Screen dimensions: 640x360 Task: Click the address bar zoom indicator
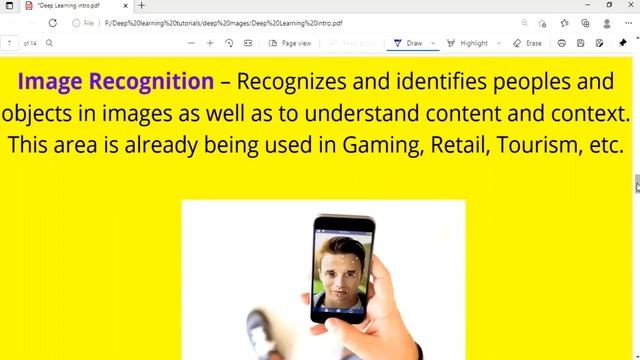tap(524, 23)
